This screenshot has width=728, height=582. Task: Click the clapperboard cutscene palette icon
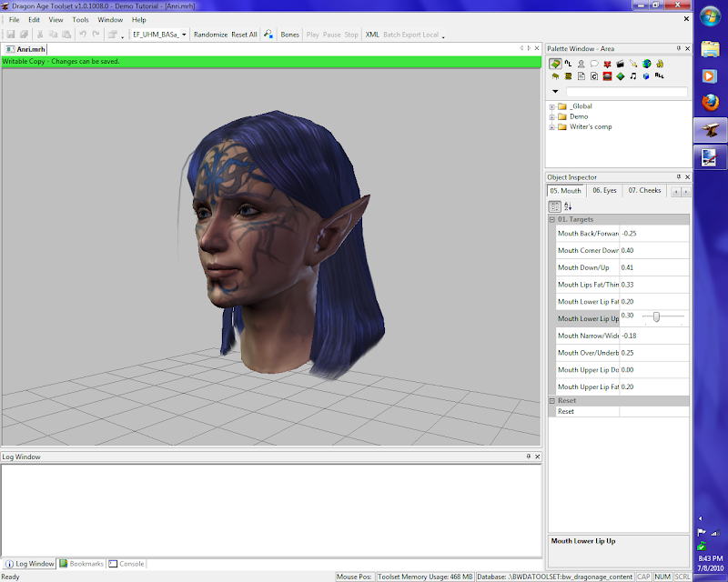point(620,64)
